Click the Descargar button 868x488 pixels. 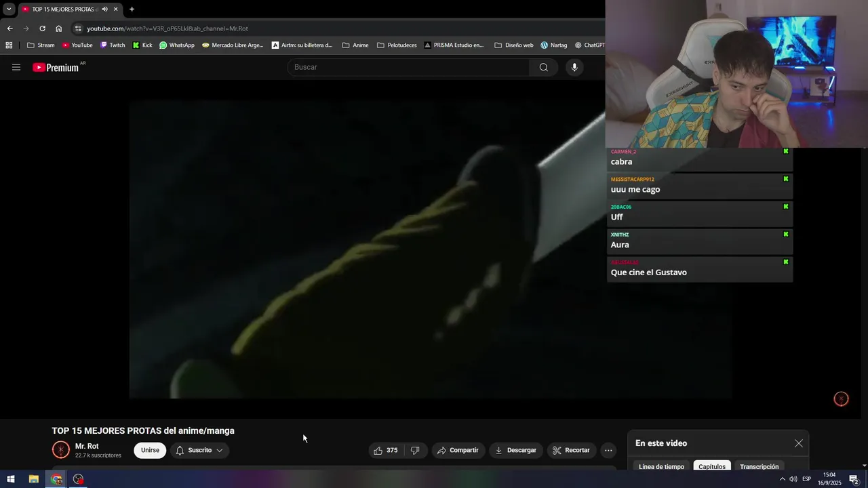[515, 450]
